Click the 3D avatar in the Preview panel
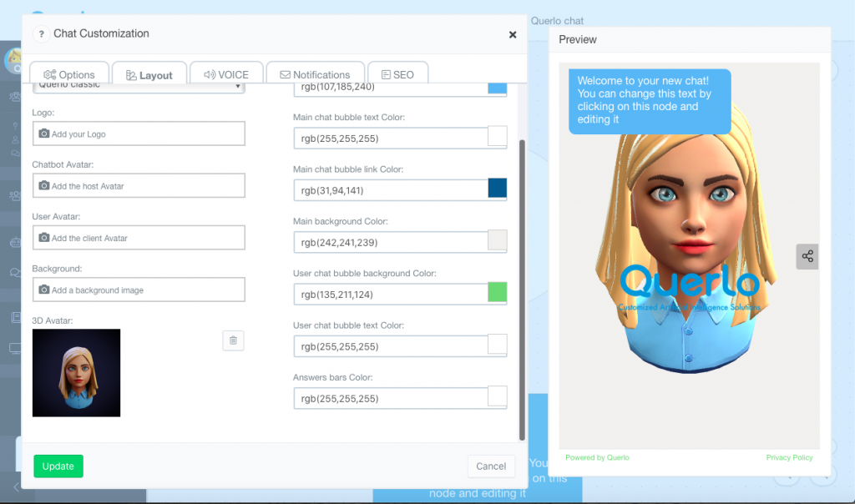The height and width of the screenshot is (504, 855). 687,239
